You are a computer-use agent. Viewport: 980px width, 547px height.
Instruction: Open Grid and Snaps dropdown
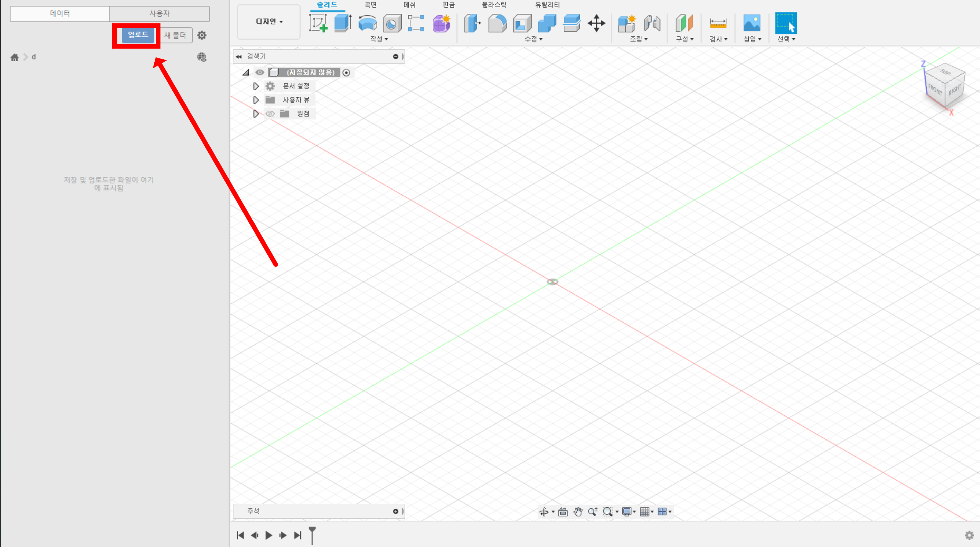click(646, 512)
